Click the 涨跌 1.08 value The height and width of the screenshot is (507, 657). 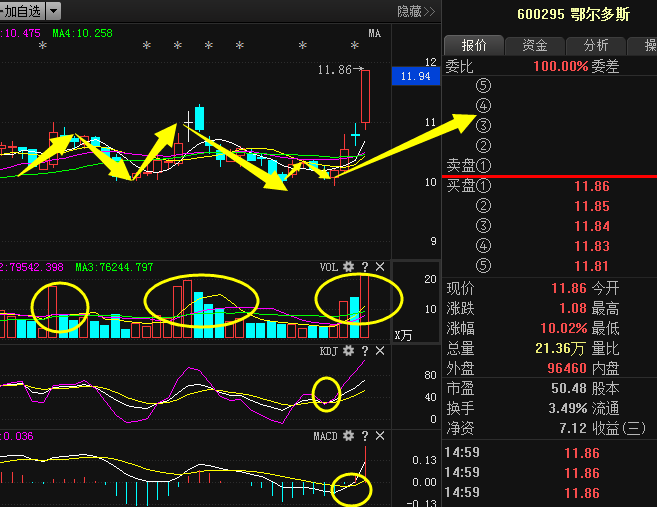pos(573,308)
